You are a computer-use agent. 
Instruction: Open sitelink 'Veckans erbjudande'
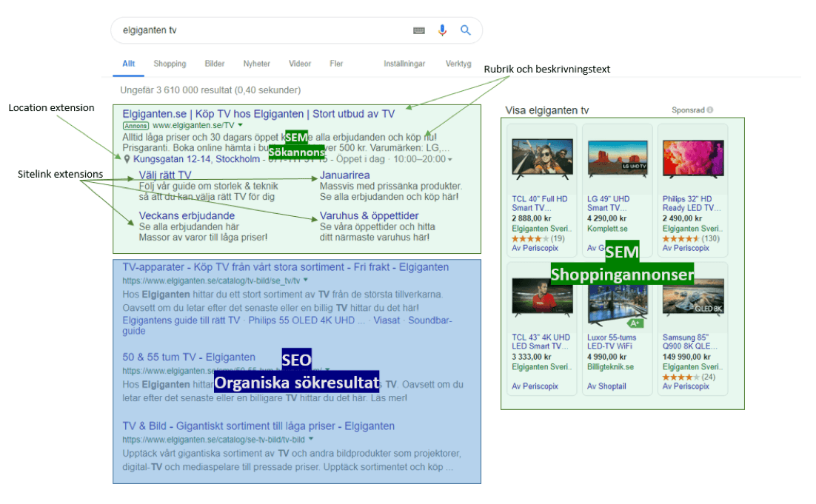coord(187,215)
